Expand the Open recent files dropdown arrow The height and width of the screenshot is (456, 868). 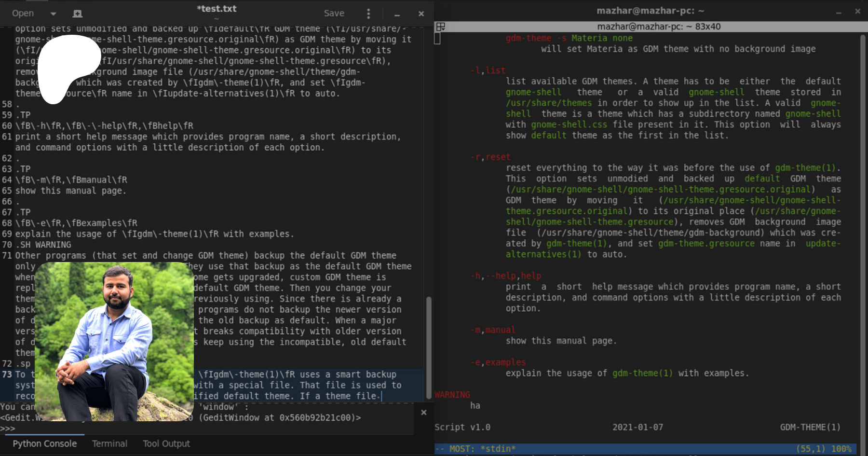tap(53, 14)
